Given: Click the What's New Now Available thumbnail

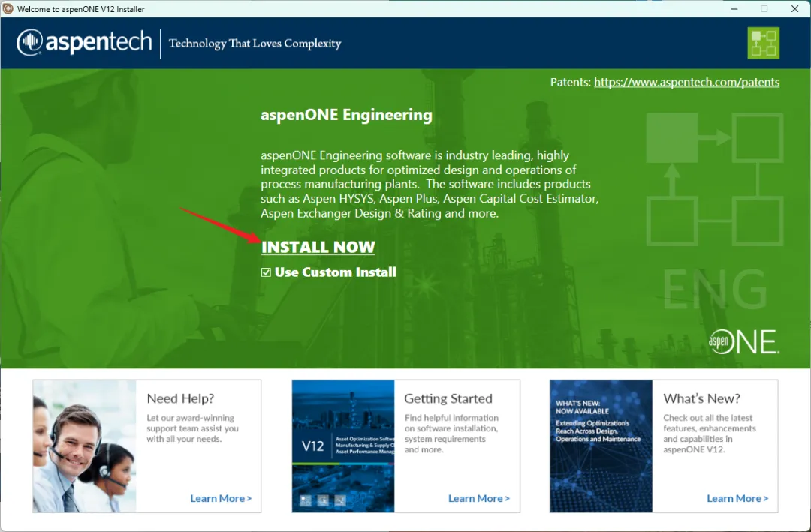Looking at the screenshot, I should [x=601, y=446].
